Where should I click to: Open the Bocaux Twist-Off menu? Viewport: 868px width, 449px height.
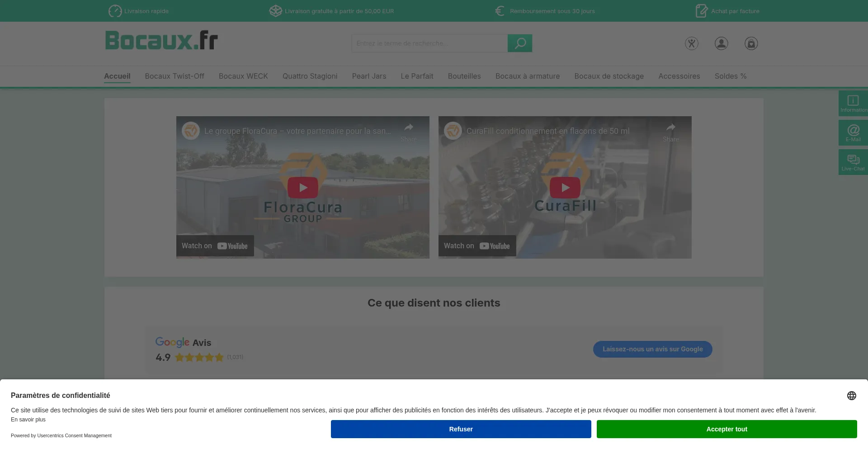pos(175,76)
